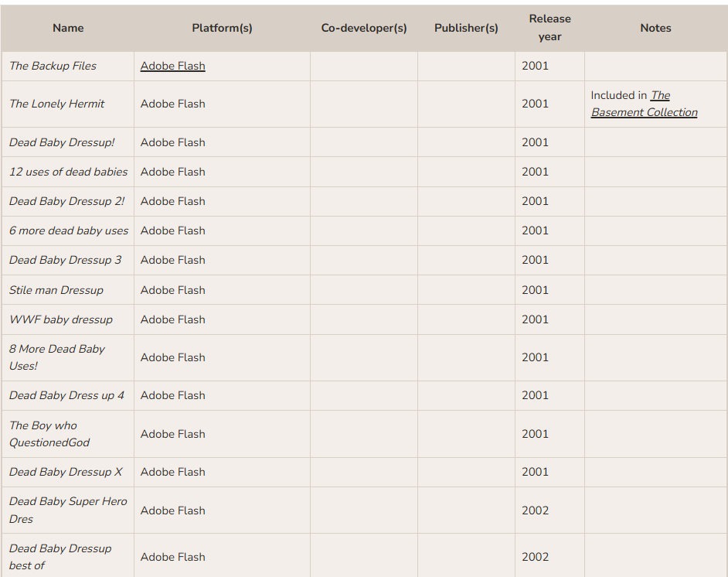The image size is (728, 577).
Task: Click the Release year column header
Action: 549,28
